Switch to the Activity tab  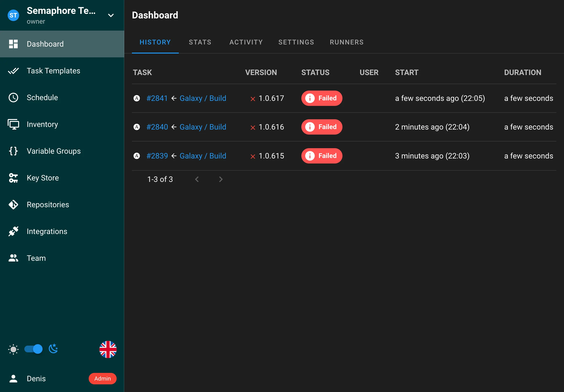[246, 42]
